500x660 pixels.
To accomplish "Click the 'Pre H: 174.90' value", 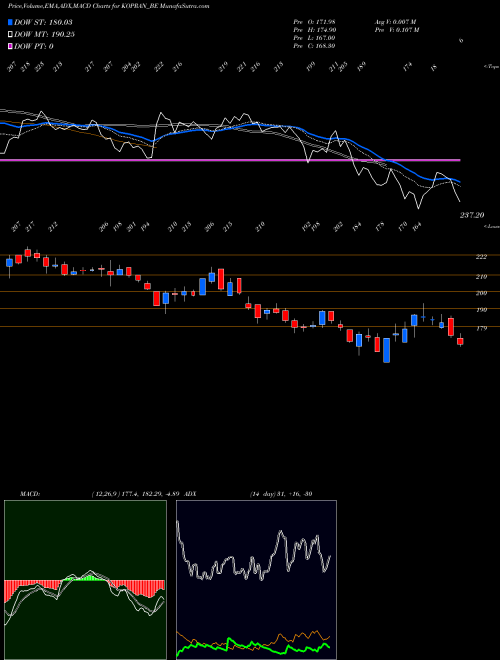I will pyautogui.click(x=314, y=30).
